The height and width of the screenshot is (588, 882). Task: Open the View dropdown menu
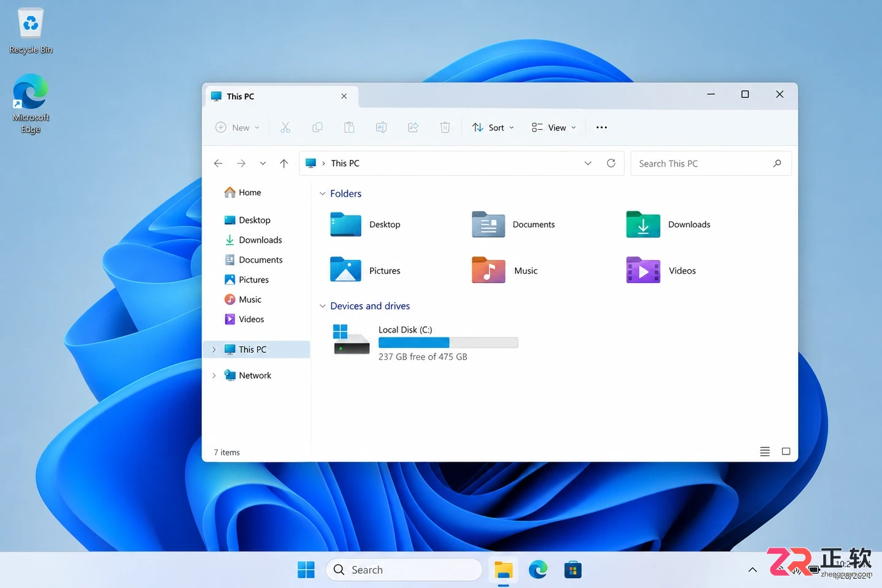pyautogui.click(x=554, y=127)
